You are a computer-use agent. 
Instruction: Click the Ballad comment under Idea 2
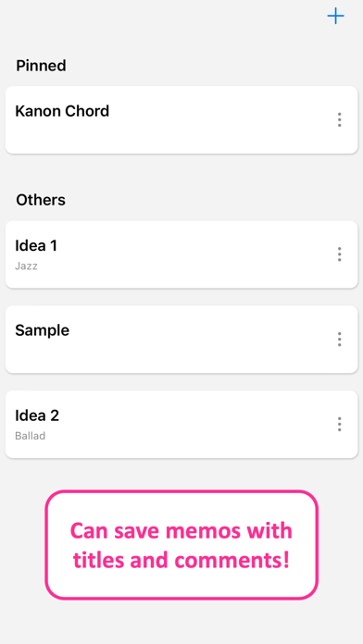[x=30, y=436]
